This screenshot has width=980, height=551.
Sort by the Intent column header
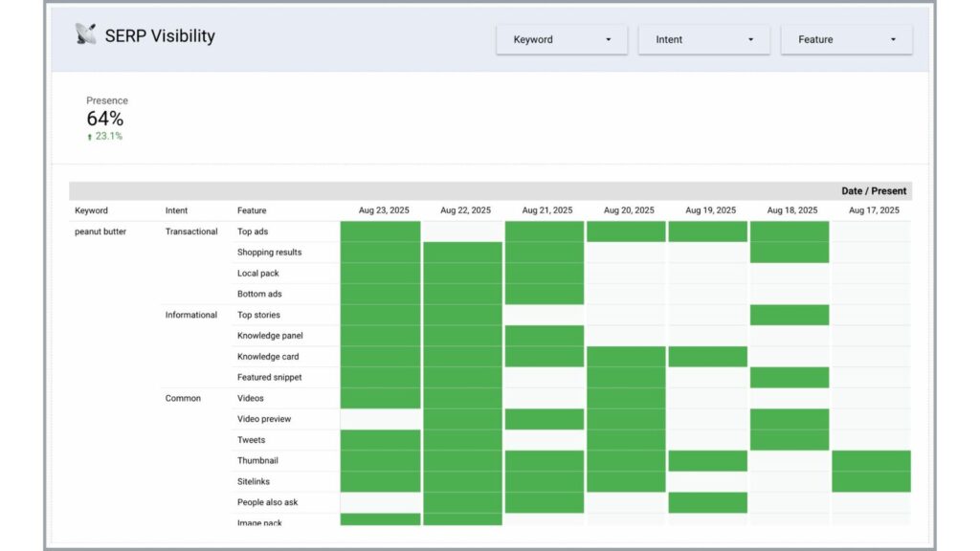tap(176, 210)
